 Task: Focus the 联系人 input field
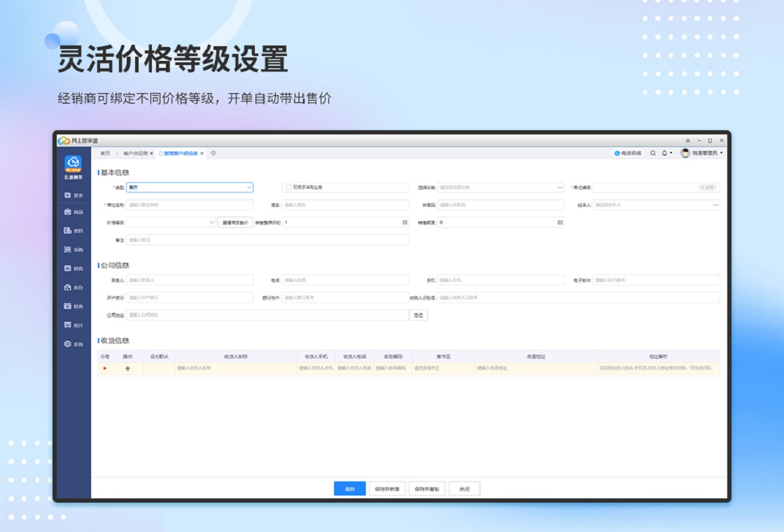[190, 280]
